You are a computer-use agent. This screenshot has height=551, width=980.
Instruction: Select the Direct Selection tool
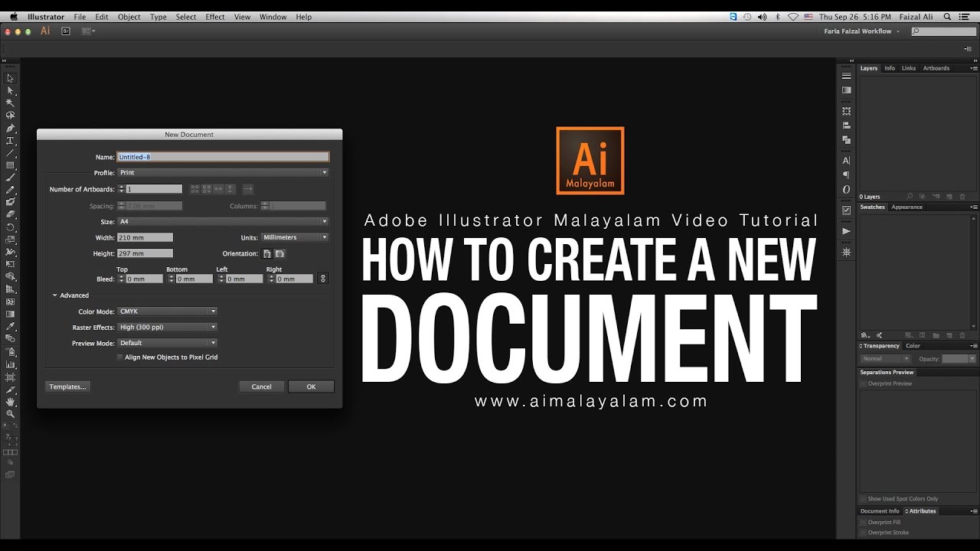10,90
